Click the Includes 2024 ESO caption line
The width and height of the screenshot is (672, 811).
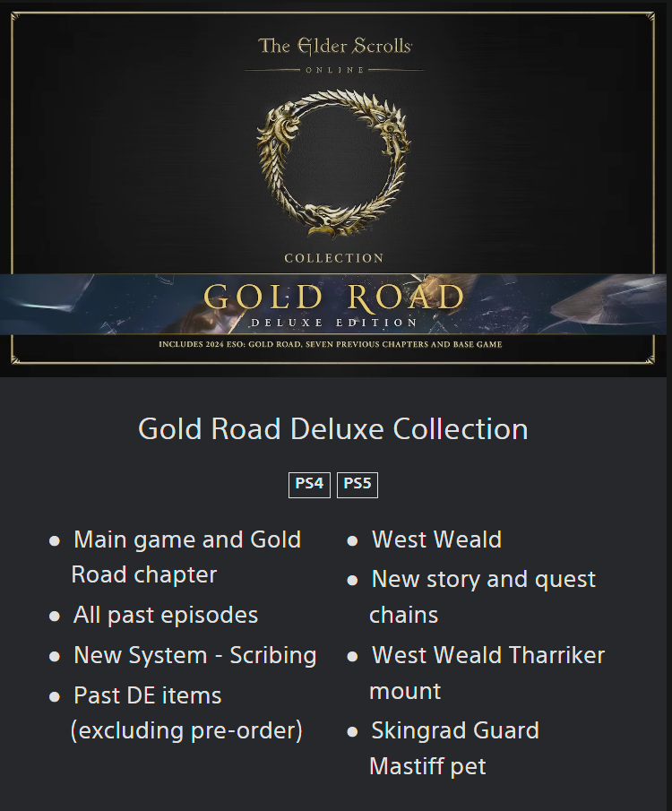point(331,344)
